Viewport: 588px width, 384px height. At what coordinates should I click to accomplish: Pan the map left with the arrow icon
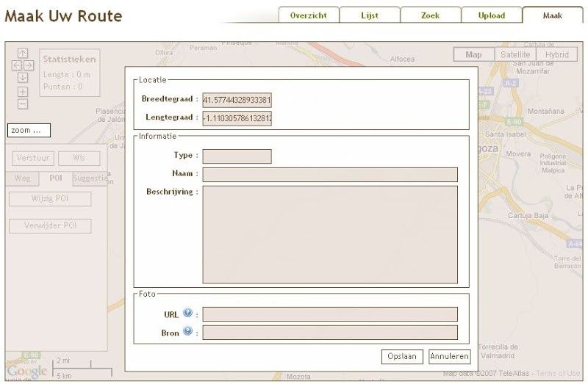click(x=16, y=65)
